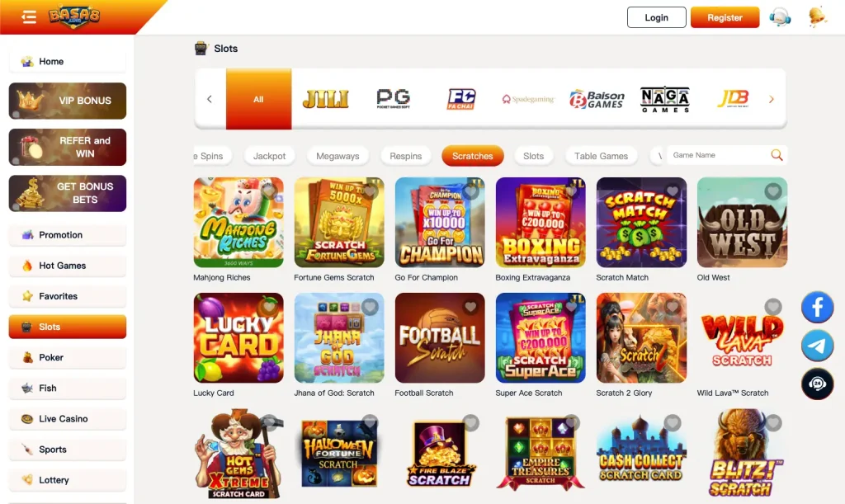
Task: Focus the Game Name search field
Action: click(719, 155)
